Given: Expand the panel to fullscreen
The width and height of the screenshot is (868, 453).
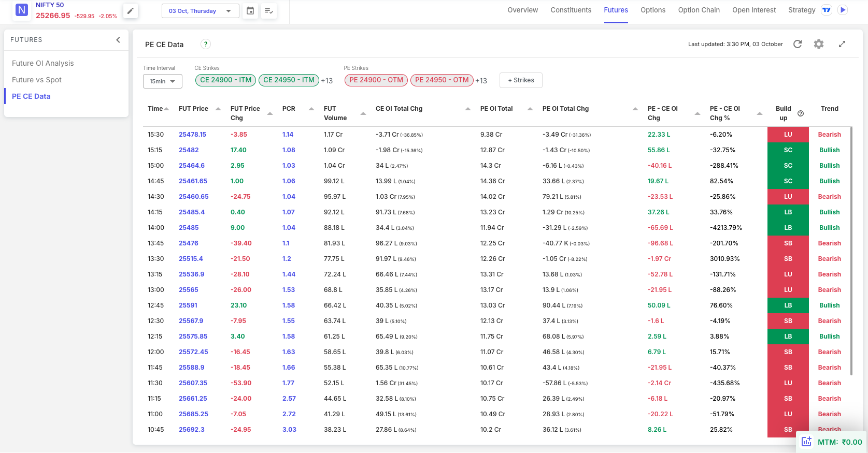Looking at the screenshot, I should (842, 44).
